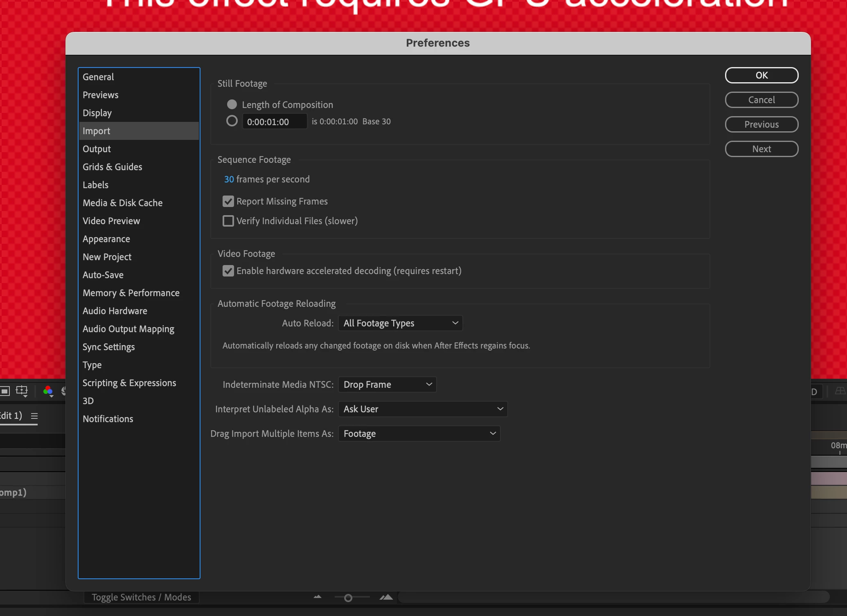Switch to Media & Disk Cache category

click(122, 203)
